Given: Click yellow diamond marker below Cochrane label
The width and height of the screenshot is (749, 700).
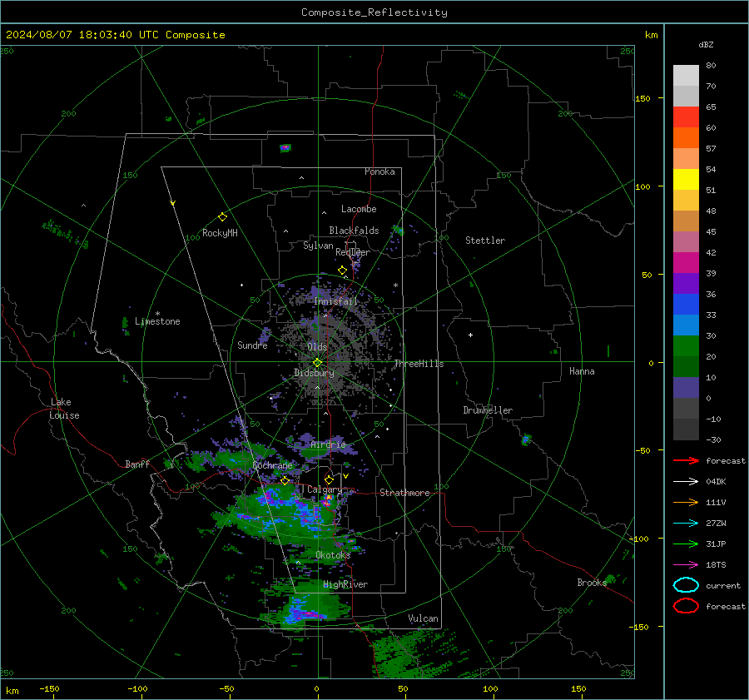Looking at the screenshot, I should pyautogui.click(x=285, y=480).
